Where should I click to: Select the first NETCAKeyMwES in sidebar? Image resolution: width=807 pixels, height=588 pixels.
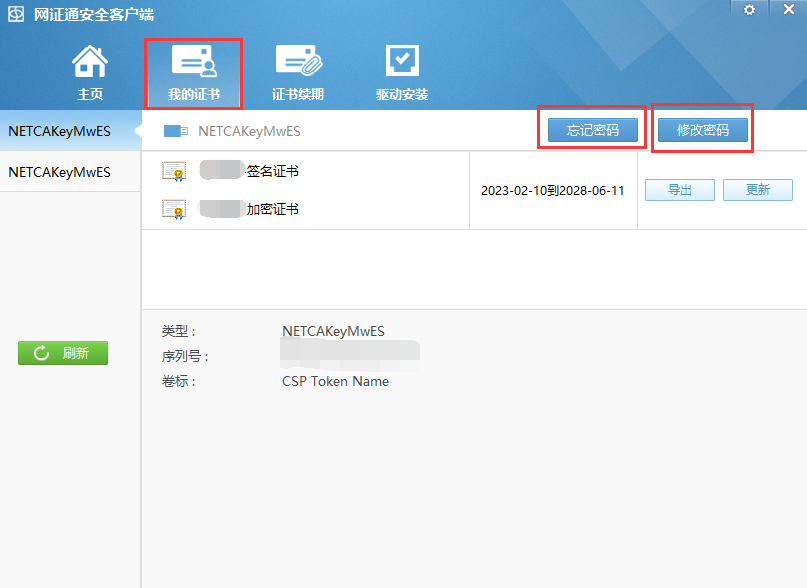point(60,131)
